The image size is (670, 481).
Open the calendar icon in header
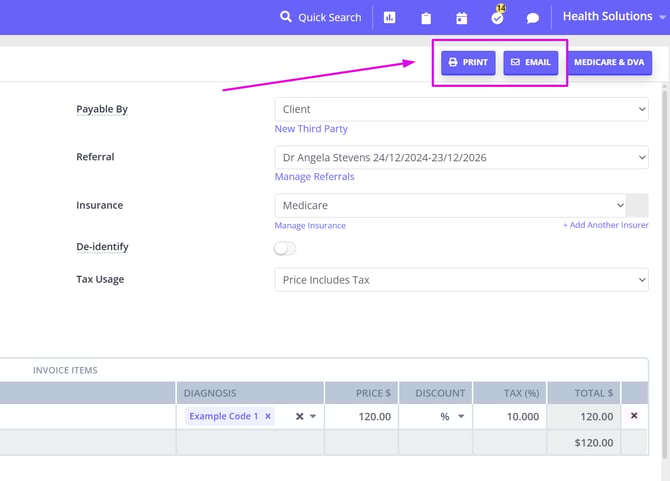[x=461, y=18]
